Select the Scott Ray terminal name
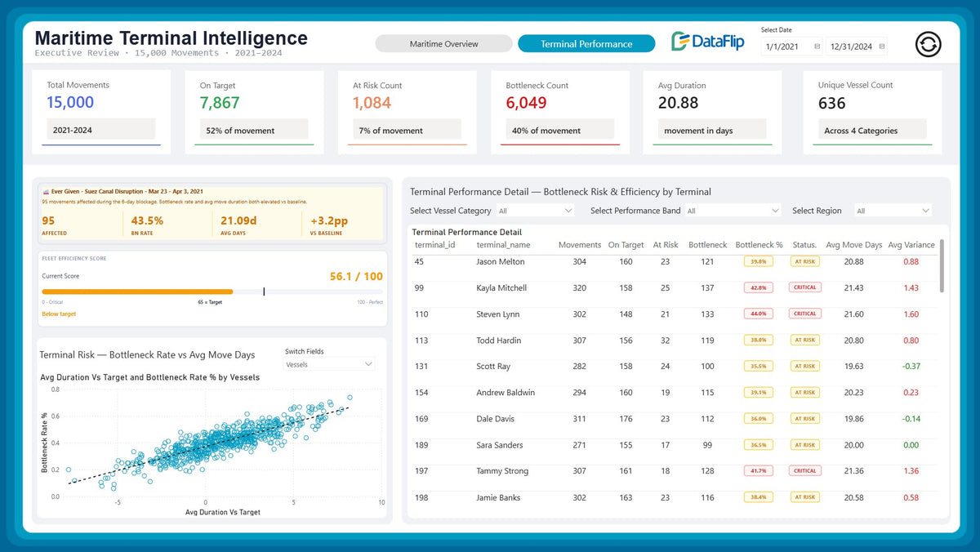 pyautogui.click(x=493, y=367)
